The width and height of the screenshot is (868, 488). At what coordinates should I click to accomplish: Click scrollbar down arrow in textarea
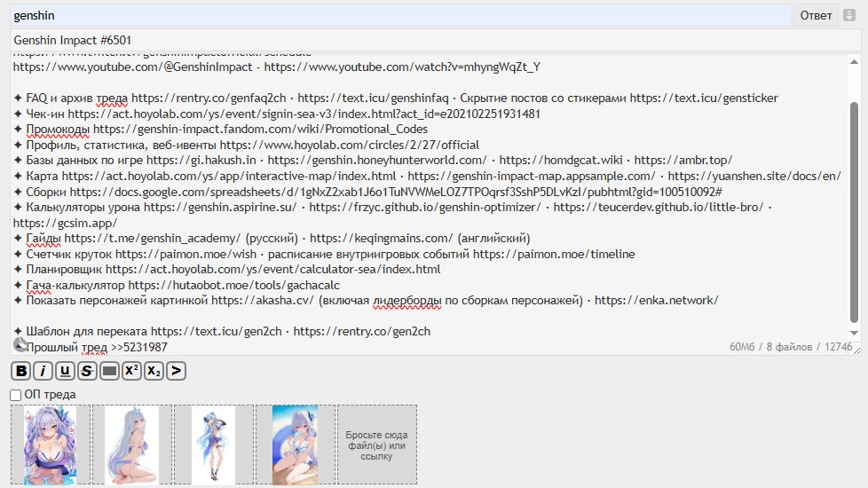pos(854,333)
